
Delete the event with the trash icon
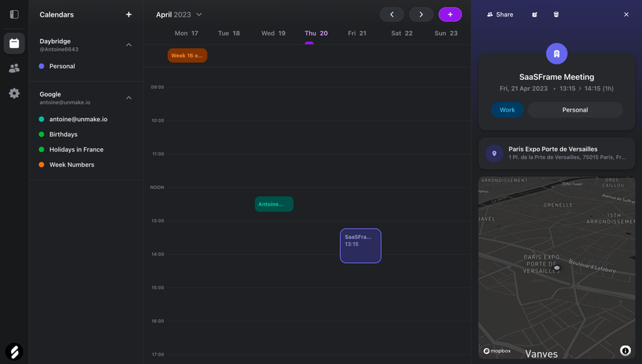click(556, 15)
